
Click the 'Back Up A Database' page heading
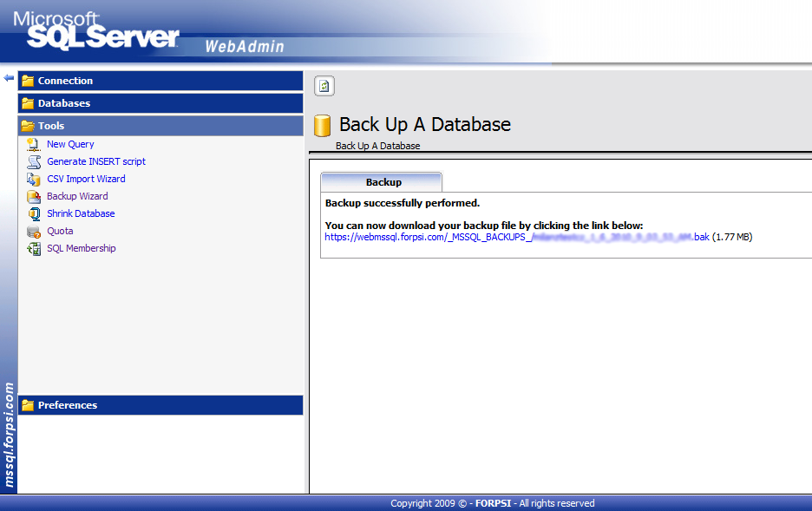coord(424,125)
